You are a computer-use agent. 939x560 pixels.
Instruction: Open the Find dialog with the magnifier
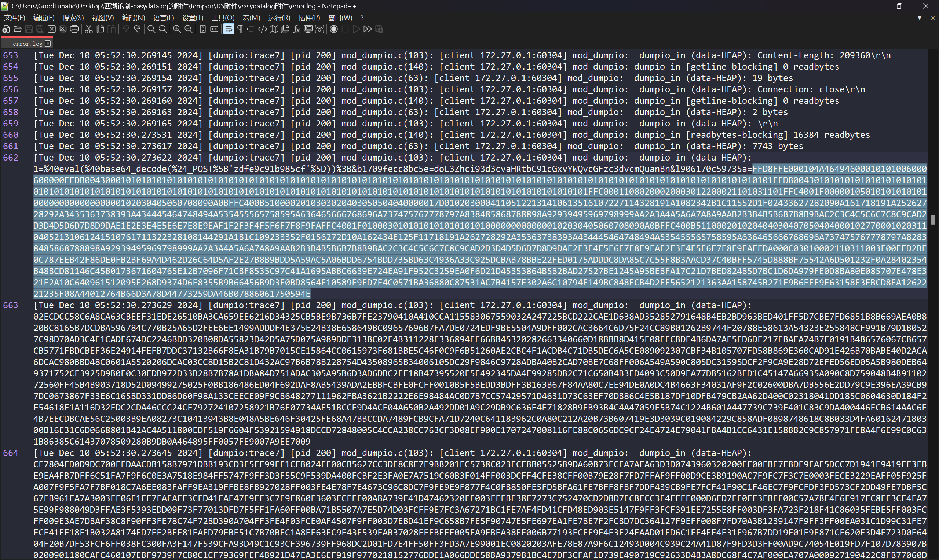point(151,29)
